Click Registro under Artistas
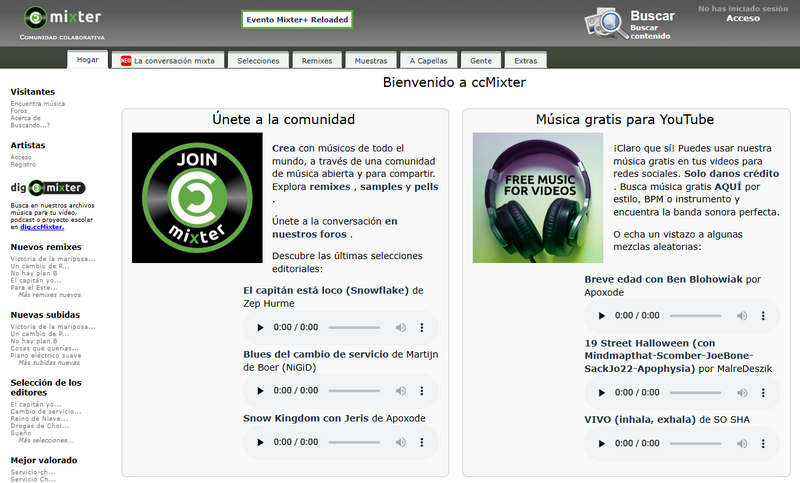800x483 pixels. pyautogui.click(x=23, y=164)
